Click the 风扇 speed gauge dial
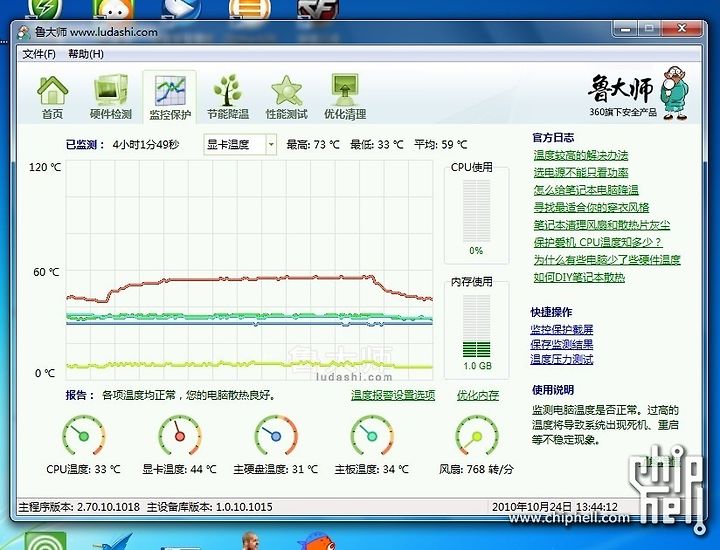720x550 pixels. point(477,436)
